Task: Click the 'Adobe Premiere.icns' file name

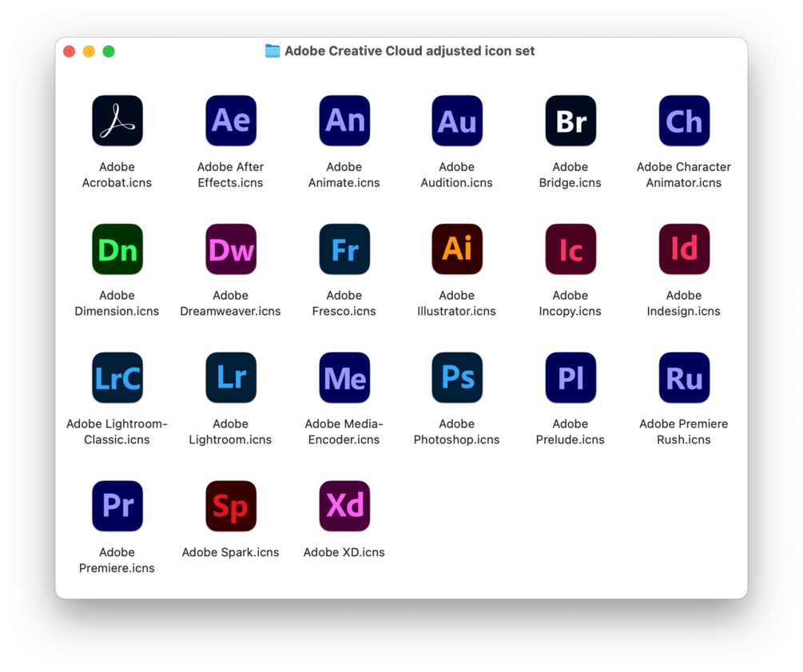Action: coord(117,560)
